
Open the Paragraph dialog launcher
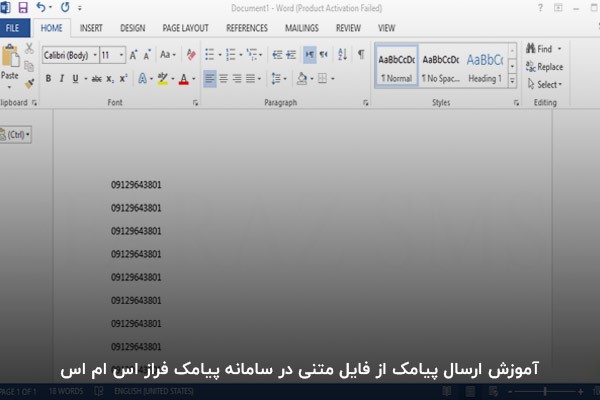coord(366,103)
